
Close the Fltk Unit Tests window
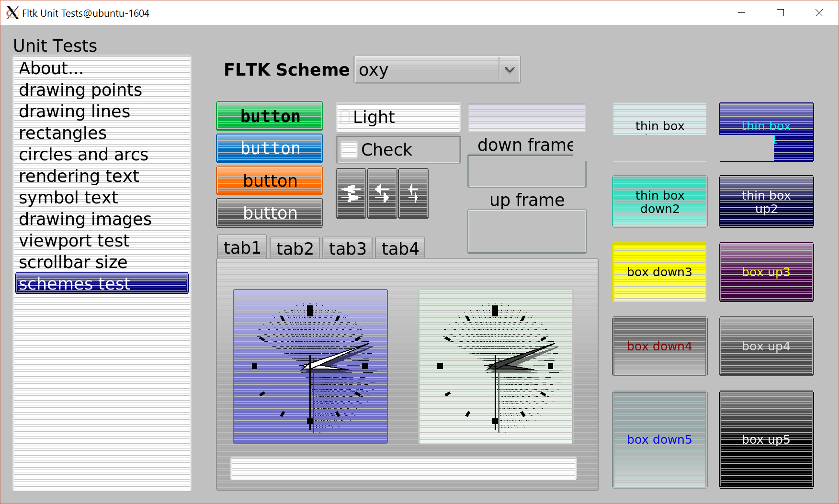tap(819, 13)
